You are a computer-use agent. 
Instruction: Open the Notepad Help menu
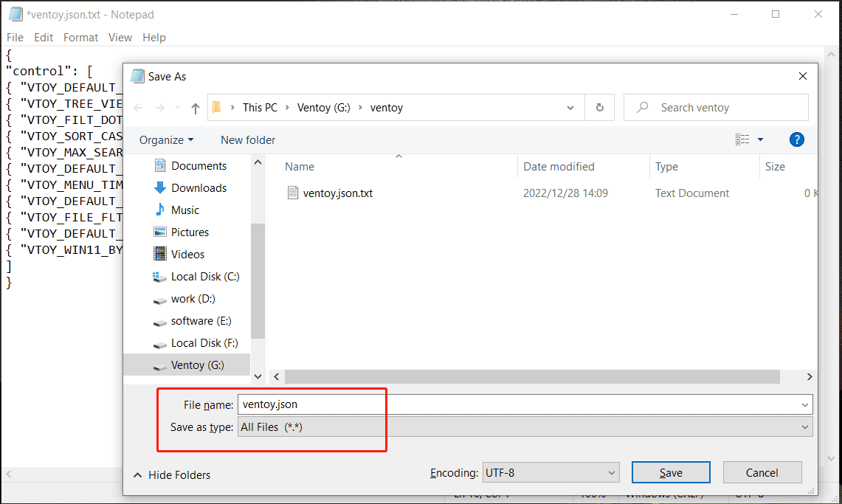coord(154,38)
